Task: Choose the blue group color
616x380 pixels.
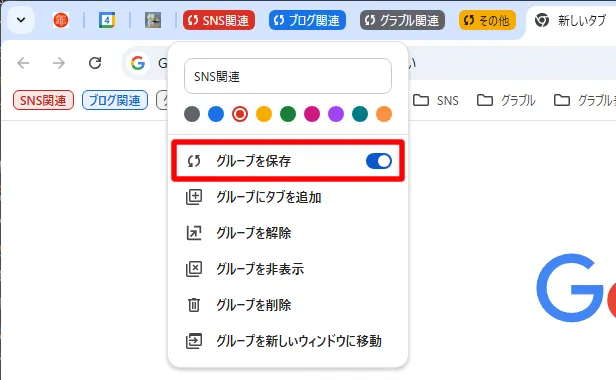Action: pos(216,114)
